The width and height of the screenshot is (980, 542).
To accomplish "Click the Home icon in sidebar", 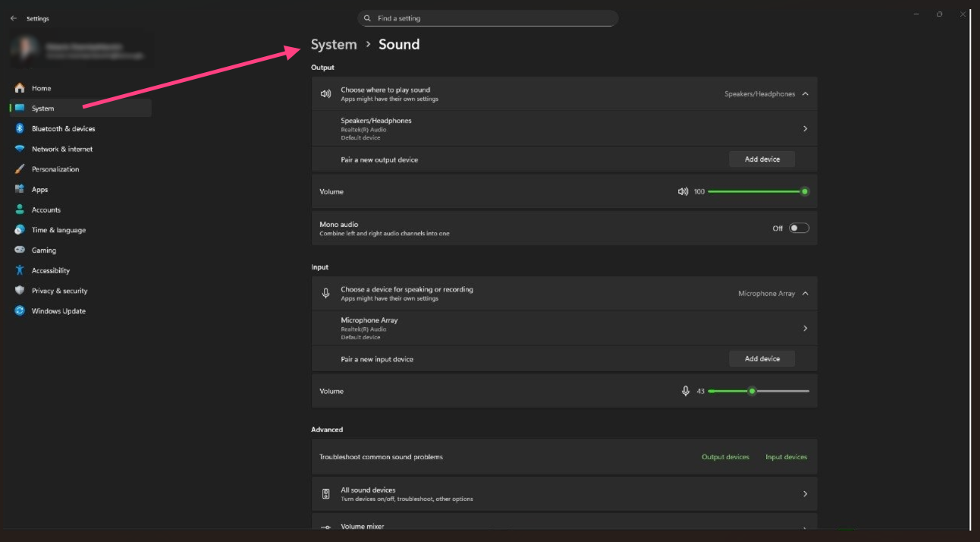I will (20, 88).
